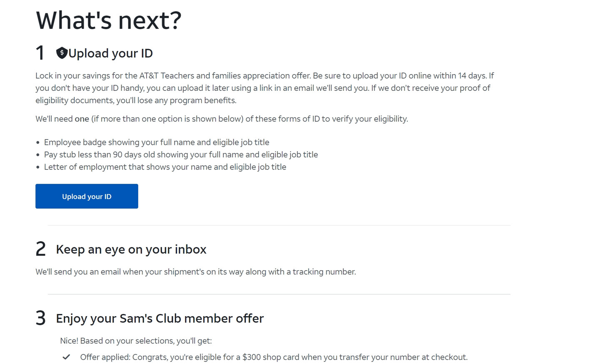Click the divider line below Upload your ID button
Screen dimensions: 589x364
tap(279, 225)
